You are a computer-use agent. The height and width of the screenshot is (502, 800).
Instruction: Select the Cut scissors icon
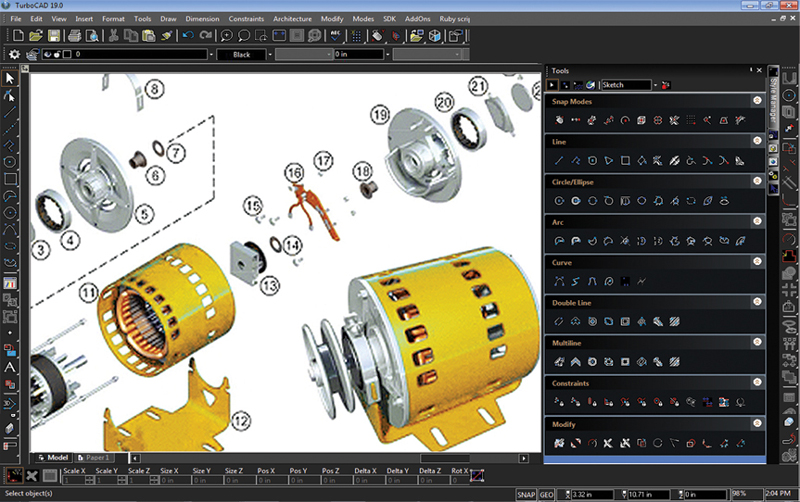(x=114, y=35)
